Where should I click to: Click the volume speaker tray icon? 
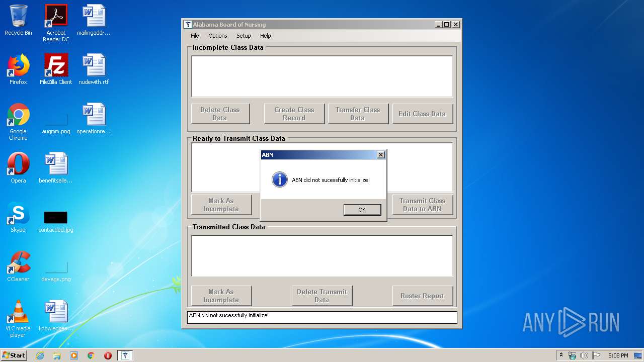tap(584, 355)
